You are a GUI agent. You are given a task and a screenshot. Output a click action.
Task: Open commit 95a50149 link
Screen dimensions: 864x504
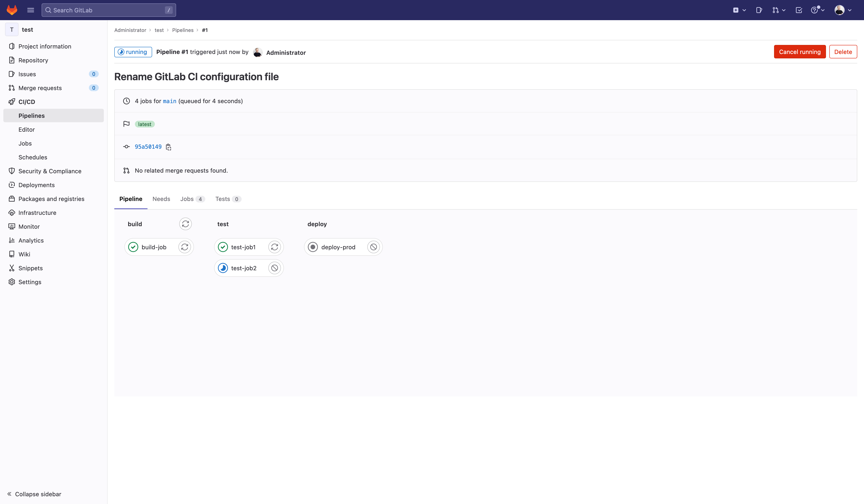tap(148, 147)
